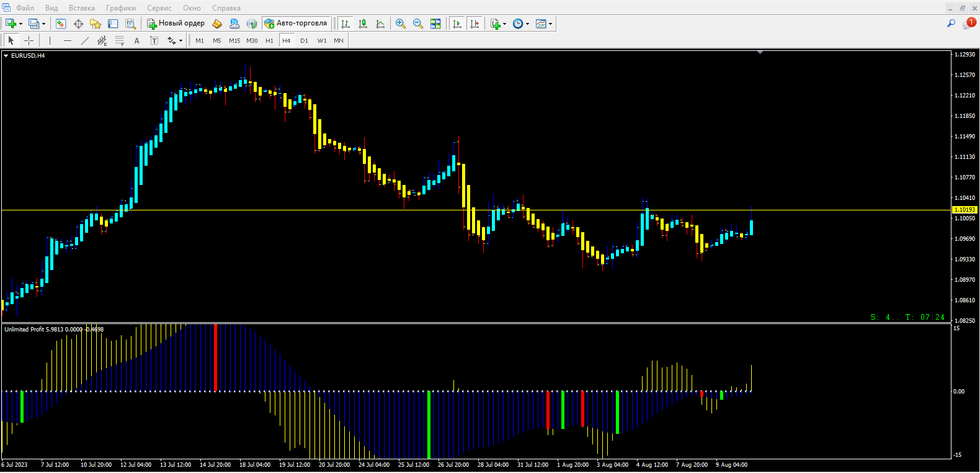Open the Сервис menu
980x473 pixels.
pyautogui.click(x=159, y=8)
